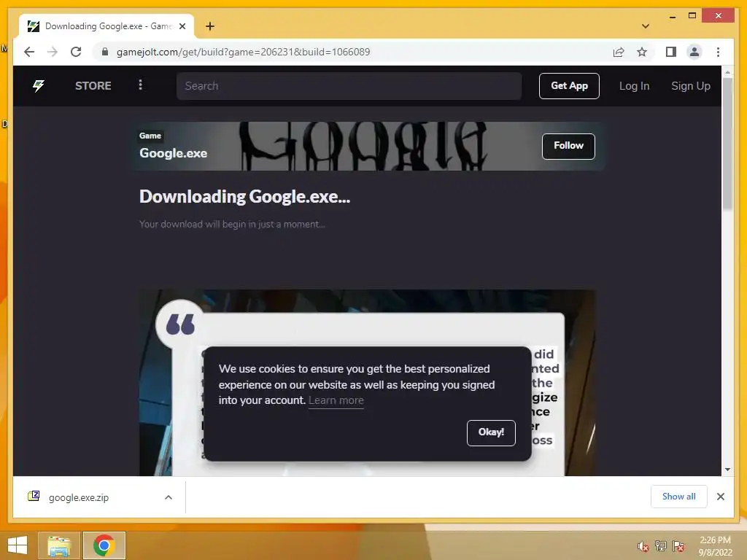Follow the Google.exe game
This screenshot has height=560, width=747.
568,146
